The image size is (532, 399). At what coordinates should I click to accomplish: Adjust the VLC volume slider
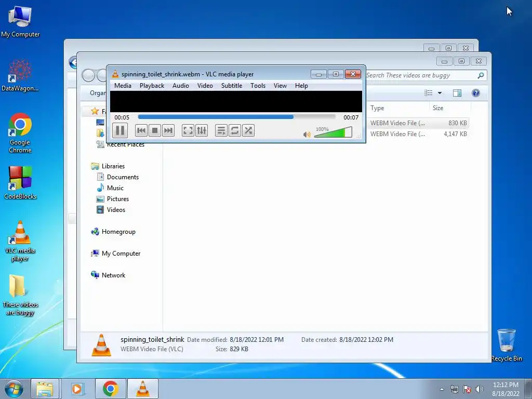(x=333, y=132)
